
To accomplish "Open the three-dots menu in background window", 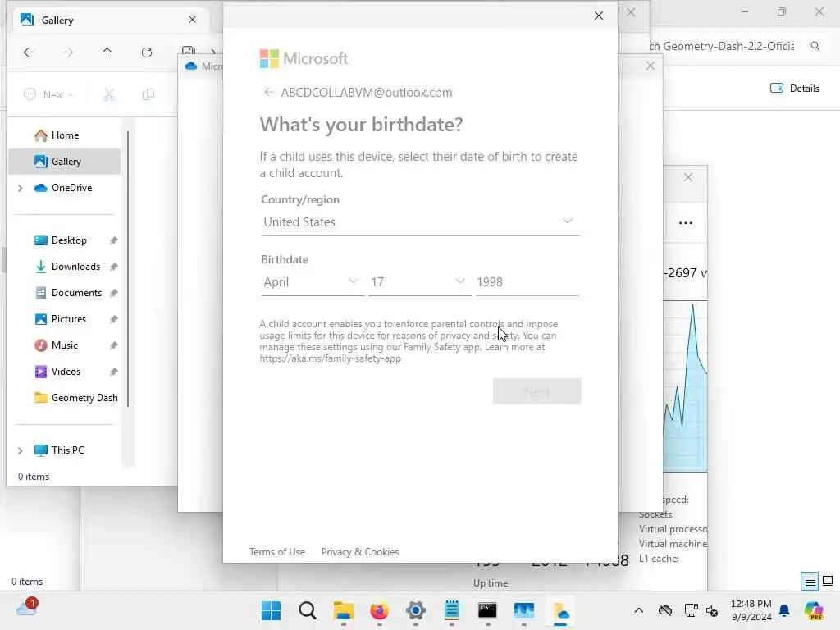I will (x=686, y=223).
